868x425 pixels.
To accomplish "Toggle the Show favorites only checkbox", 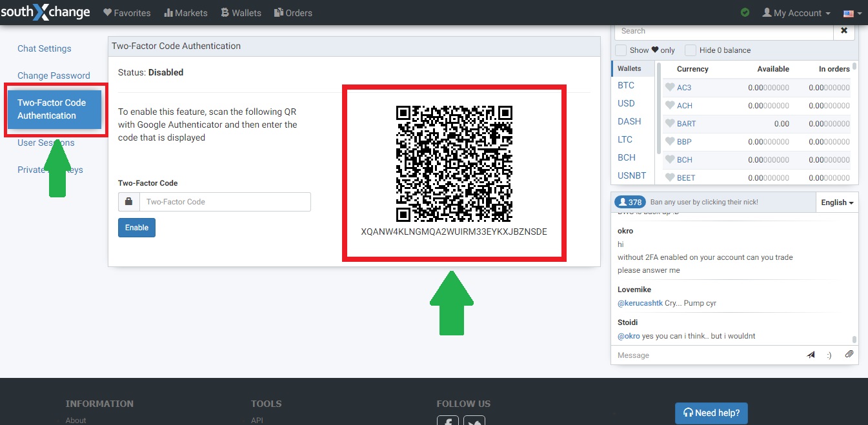I will point(621,50).
